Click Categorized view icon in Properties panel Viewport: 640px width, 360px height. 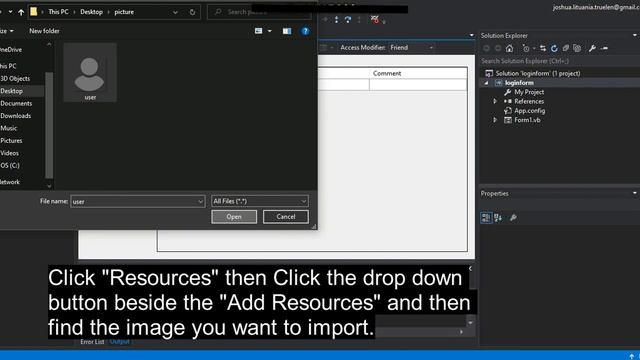[x=486, y=218]
